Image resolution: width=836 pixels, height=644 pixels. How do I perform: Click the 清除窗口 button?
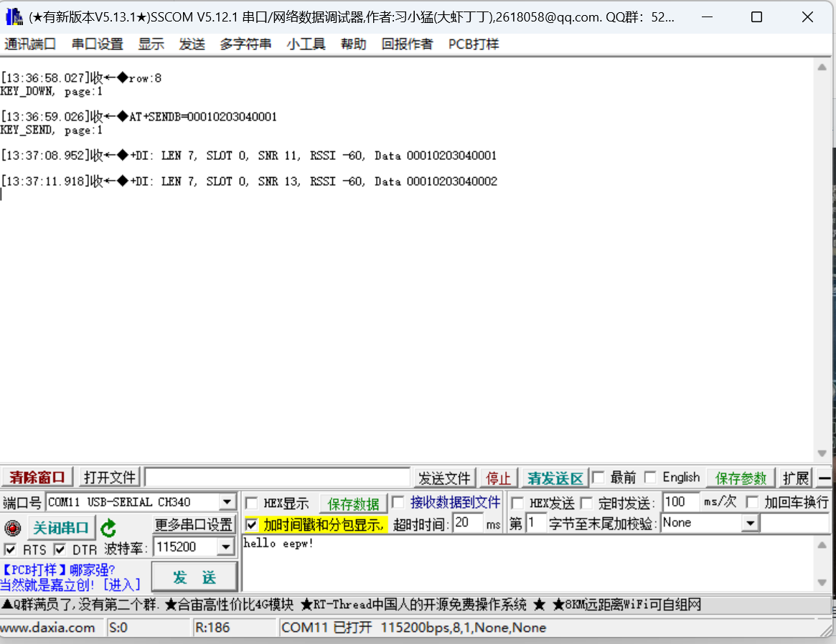37,478
